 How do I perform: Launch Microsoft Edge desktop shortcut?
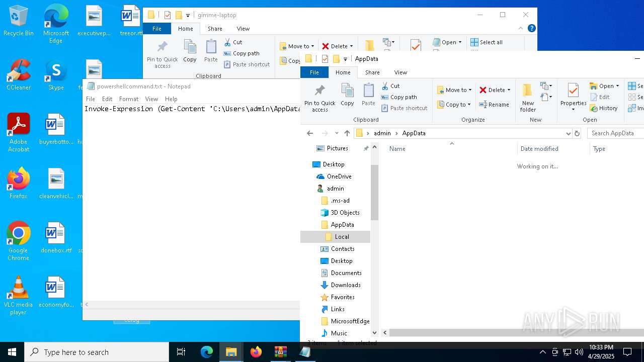tap(56, 24)
